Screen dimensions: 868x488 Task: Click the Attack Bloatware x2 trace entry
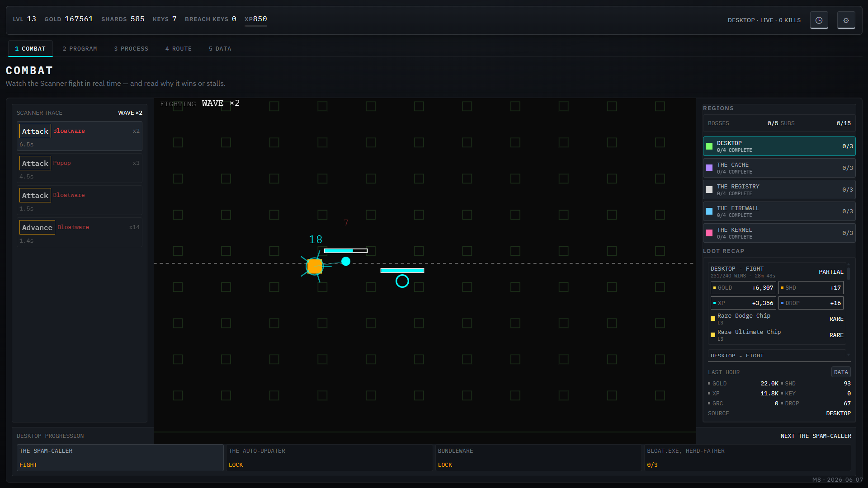click(80, 136)
